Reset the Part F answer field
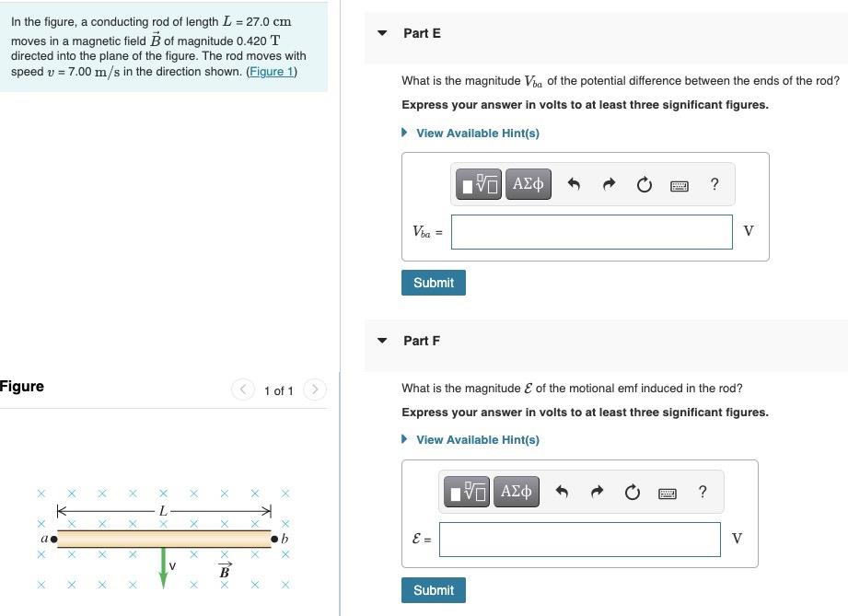The width and height of the screenshot is (848, 616). click(633, 492)
